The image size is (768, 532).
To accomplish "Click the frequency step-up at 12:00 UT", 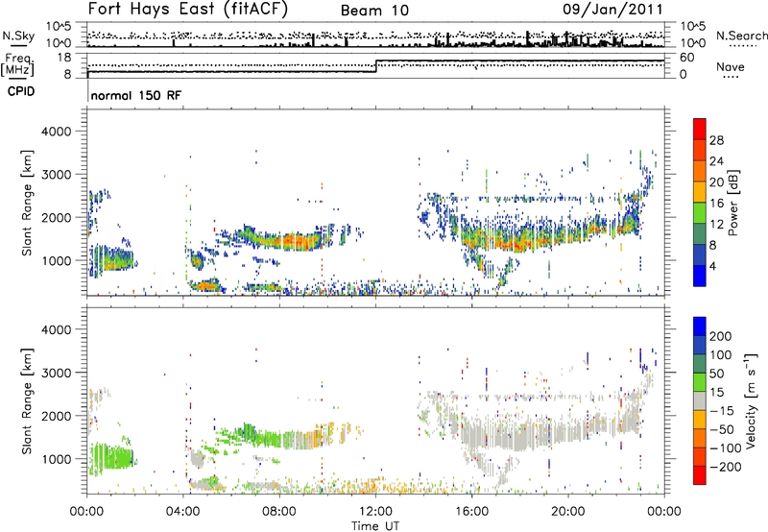I will (x=376, y=66).
